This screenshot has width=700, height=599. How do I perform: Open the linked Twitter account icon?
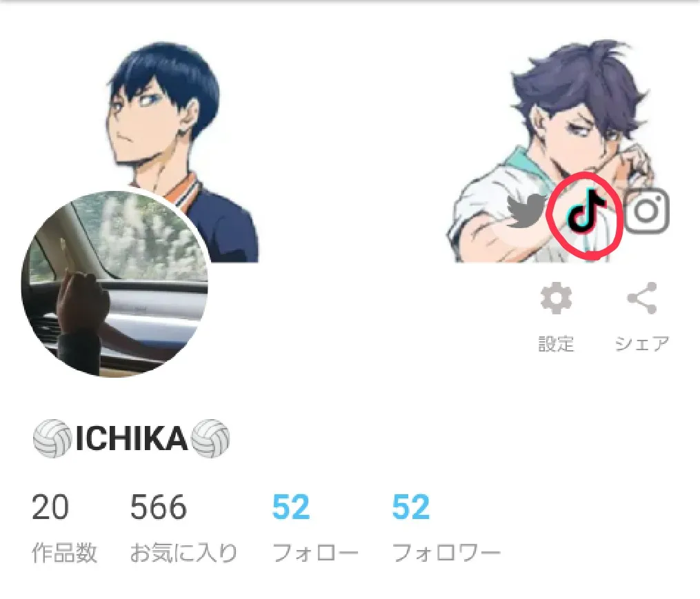point(527,211)
